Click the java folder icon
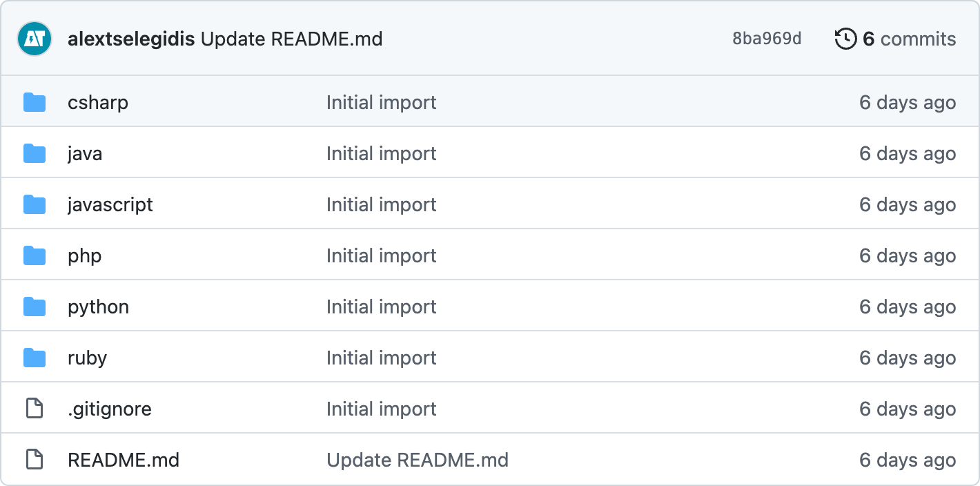This screenshot has height=486, width=980. [35, 154]
